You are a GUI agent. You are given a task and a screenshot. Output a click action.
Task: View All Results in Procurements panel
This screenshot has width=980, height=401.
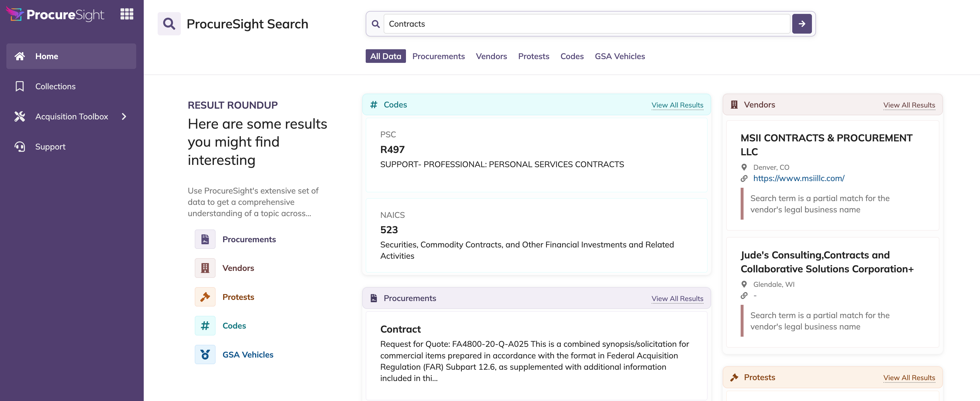point(677,299)
